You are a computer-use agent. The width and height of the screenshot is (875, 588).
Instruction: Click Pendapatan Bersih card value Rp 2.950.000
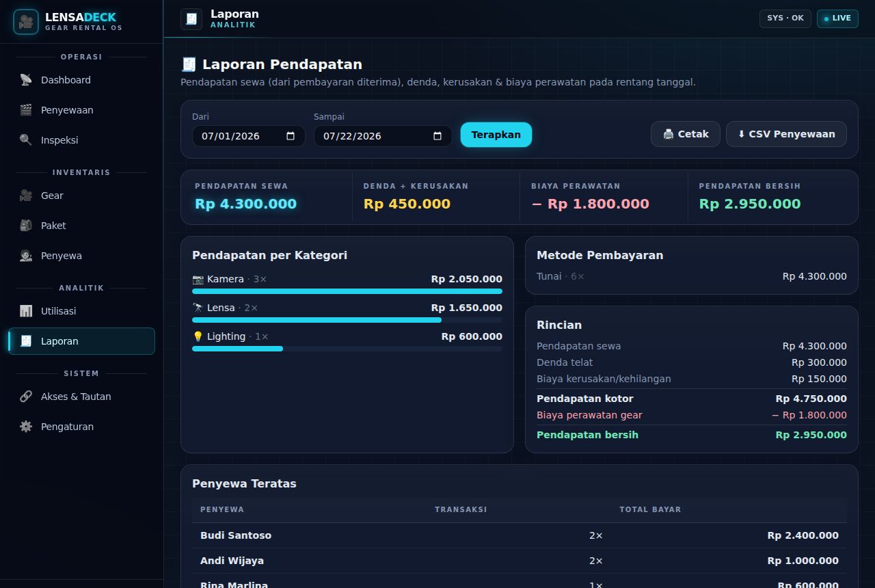pos(750,204)
